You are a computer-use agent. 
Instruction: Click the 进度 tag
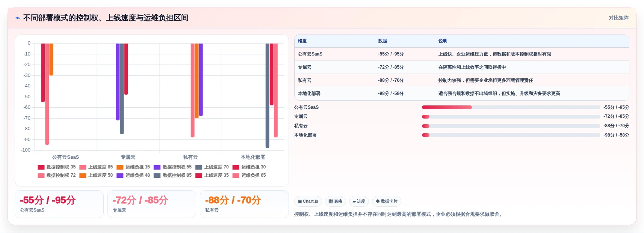pyautogui.click(x=359, y=201)
